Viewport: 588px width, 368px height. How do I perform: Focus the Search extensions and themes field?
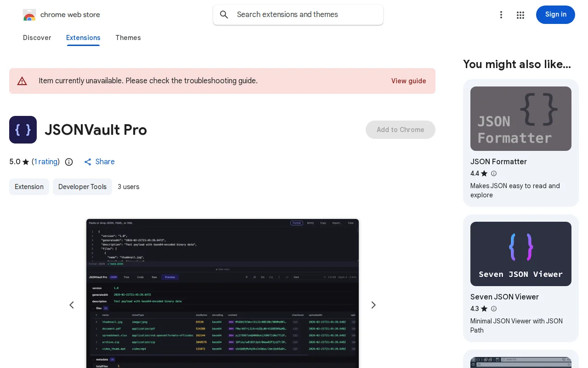(298, 15)
